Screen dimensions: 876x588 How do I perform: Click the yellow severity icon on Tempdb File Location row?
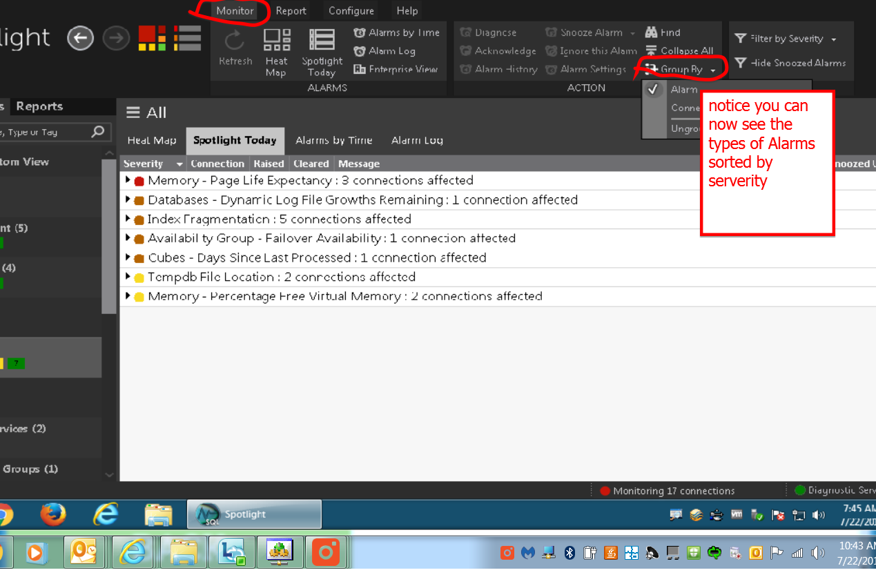[x=139, y=277]
